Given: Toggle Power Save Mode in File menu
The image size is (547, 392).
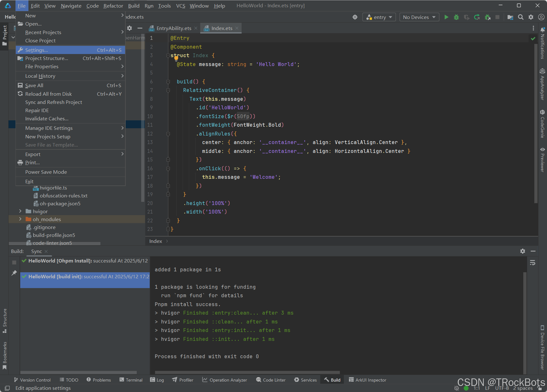Looking at the screenshot, I should (70, 172).
